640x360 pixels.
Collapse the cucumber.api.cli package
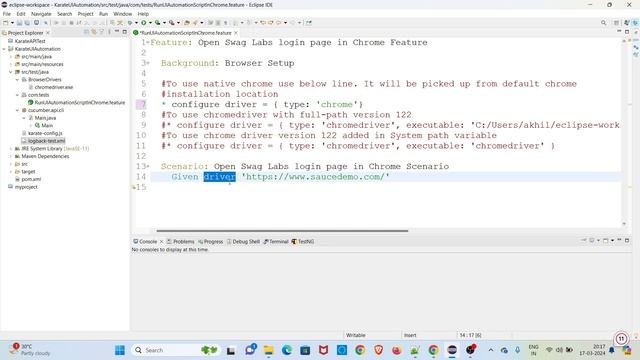[17, 110]
